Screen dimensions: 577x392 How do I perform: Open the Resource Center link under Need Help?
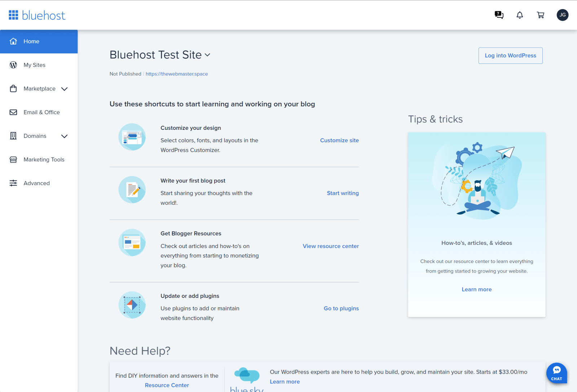[167, 385]
